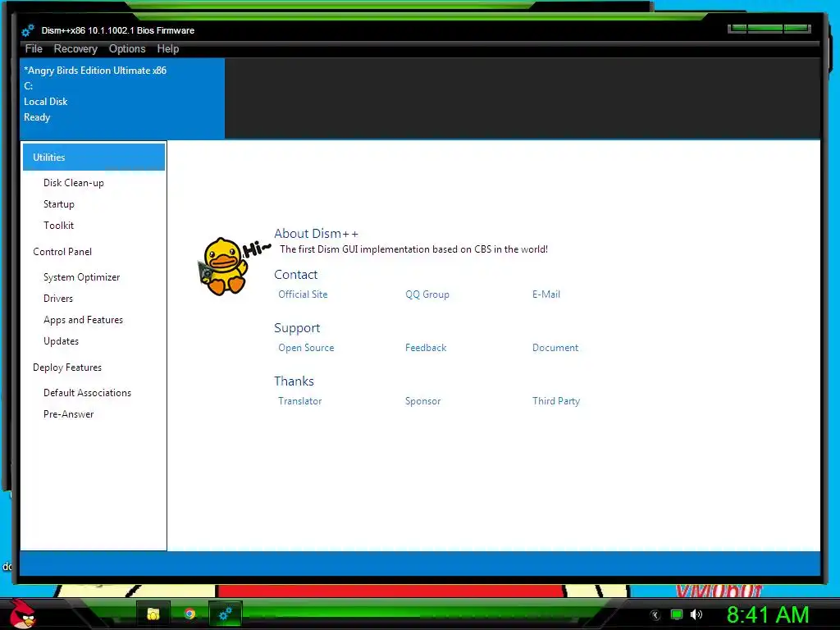Click the 'Local Disk' text in tile
The width and height of the screenshot is (840, 630).
pyautogui.click(x=46, y=101)
